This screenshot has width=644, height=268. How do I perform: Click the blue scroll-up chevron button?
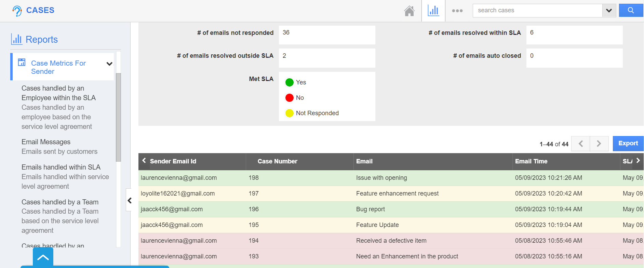tap(43, 257)
